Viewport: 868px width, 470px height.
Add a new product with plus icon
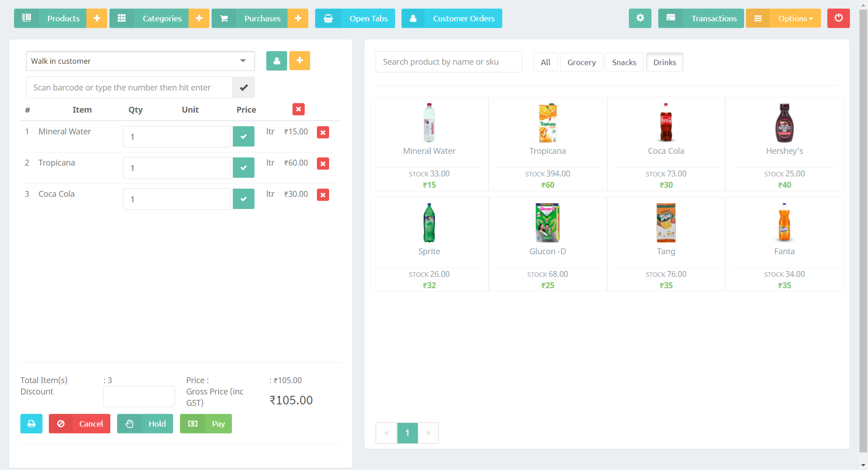(x=97, y=19)
